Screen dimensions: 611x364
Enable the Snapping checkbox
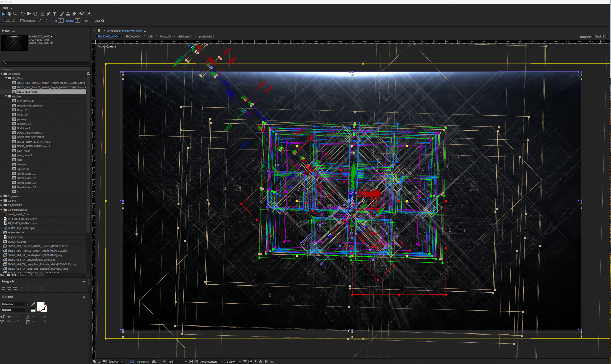pos(22,21)
